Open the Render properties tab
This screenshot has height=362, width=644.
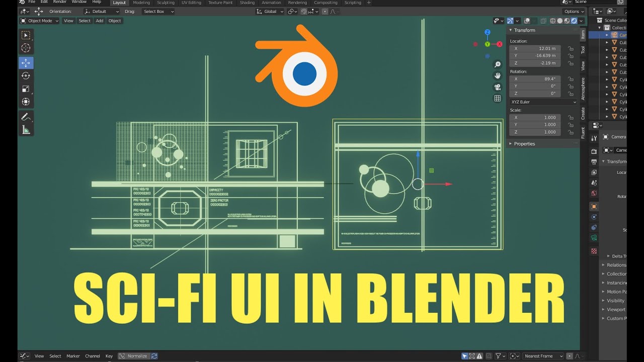pyautogui.click(x=594, y=151)
